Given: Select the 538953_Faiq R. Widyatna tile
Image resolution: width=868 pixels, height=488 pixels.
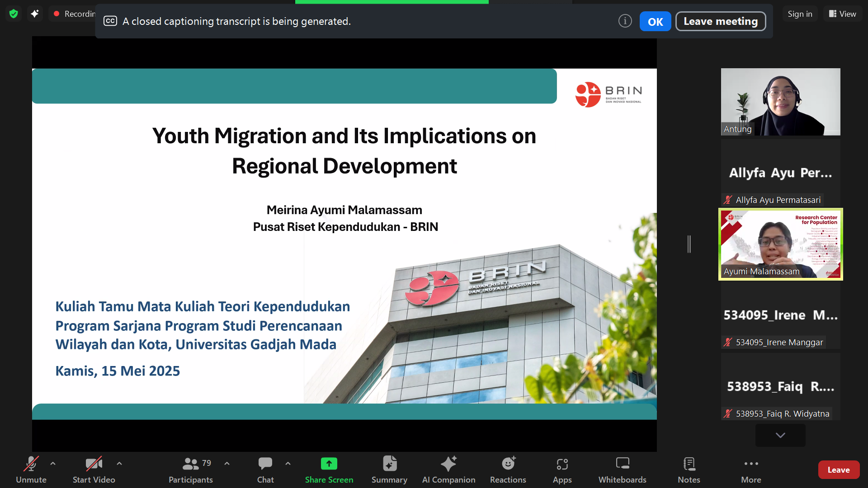Looking at the screenshot, I should coord(780,386).
